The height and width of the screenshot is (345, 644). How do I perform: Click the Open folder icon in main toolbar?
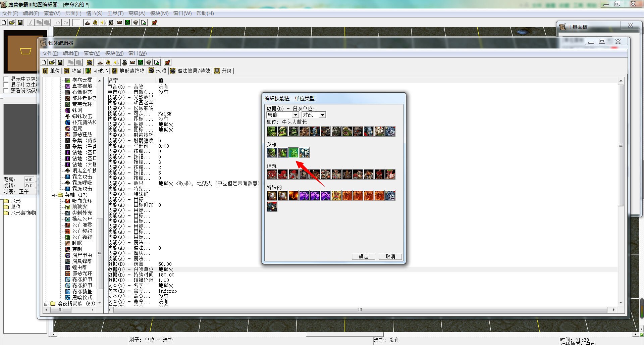coord(12,22)
